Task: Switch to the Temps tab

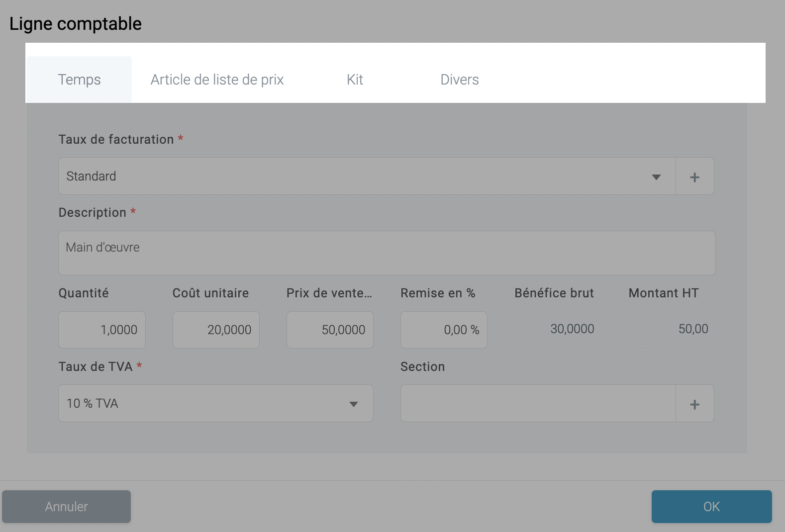Action: tap(79, 80)
